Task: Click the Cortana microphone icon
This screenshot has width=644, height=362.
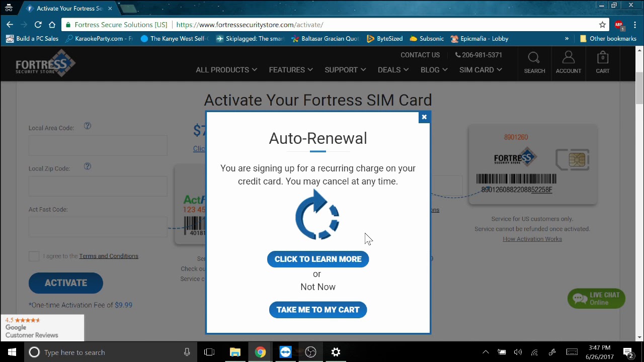Action: tap(187, 352)
